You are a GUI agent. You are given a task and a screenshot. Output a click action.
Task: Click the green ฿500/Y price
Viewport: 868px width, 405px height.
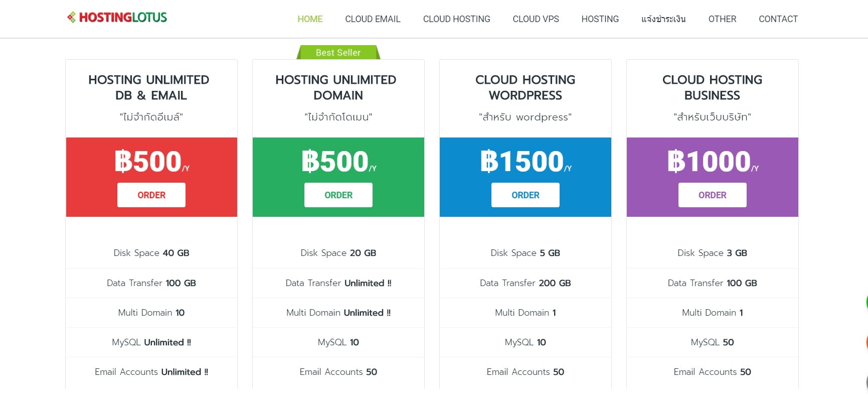pos(338,162)
